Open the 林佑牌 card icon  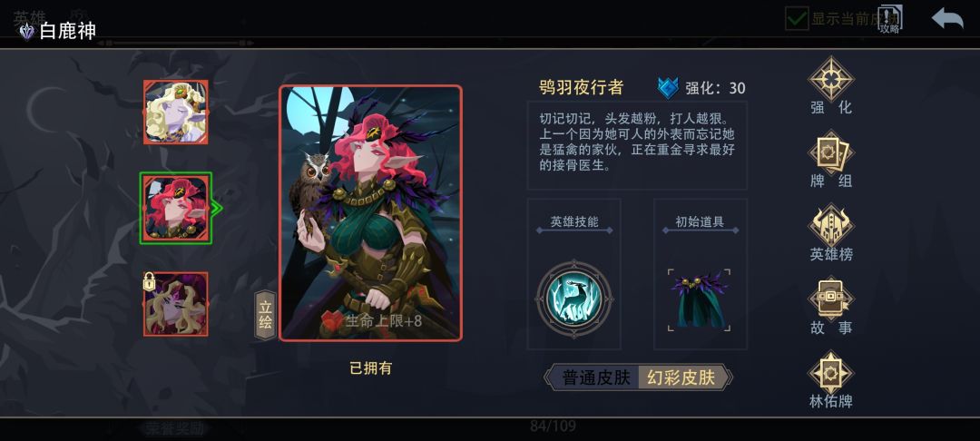[x=830, y=372]
